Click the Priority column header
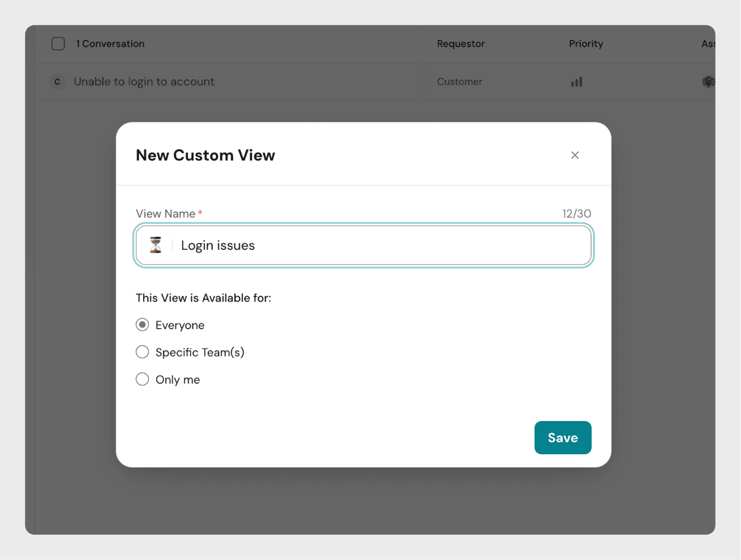Screen dimensions: 741x560 586,44
